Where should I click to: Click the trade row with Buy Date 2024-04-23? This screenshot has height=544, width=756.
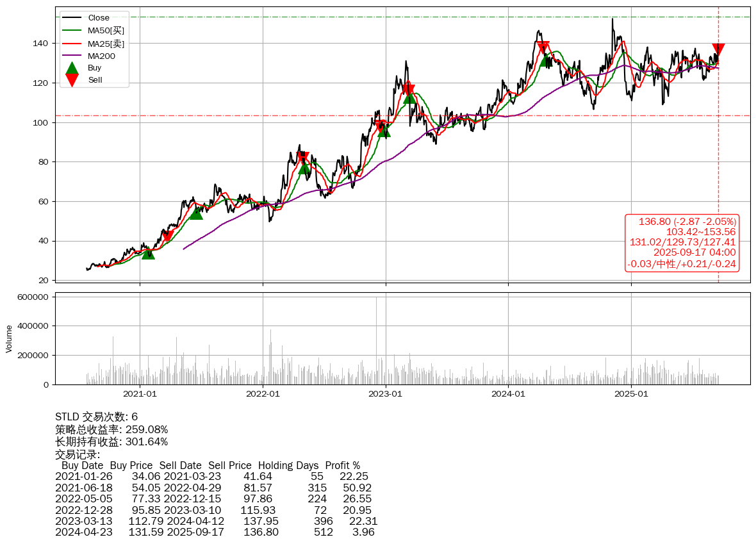(215, 532)
